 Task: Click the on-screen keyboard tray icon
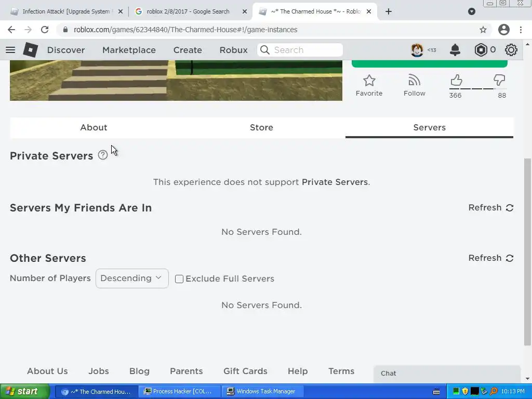436,392
